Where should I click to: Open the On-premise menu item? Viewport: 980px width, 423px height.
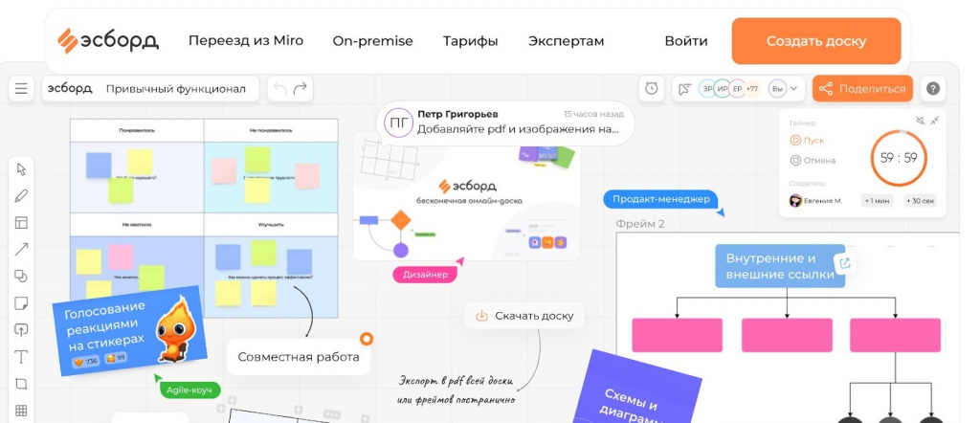point(372,41)
